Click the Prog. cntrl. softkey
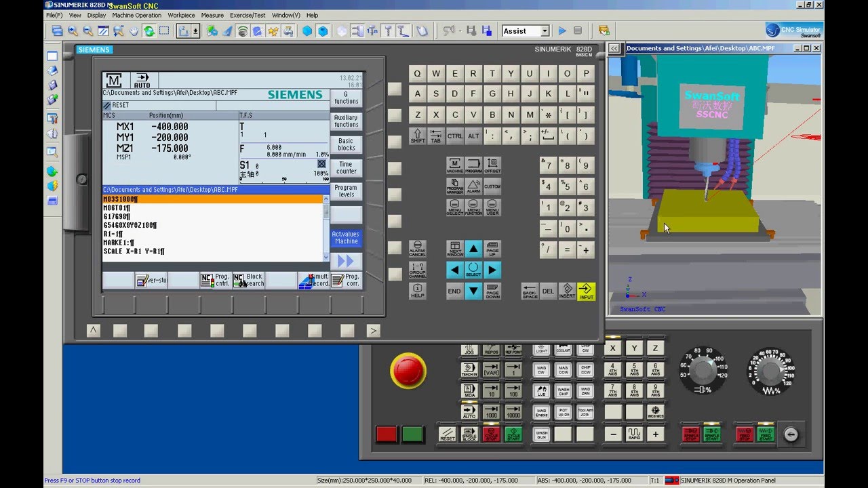 [x=216, y=280]
